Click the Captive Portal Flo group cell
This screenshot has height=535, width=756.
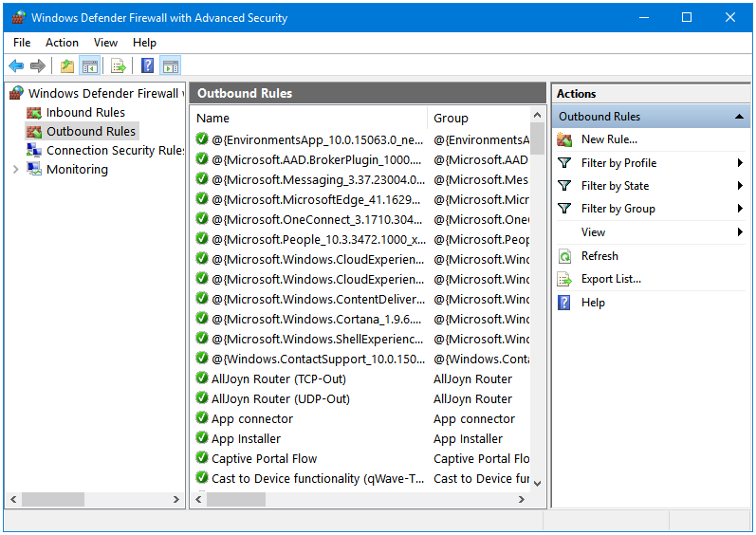(x=481, y=459)
